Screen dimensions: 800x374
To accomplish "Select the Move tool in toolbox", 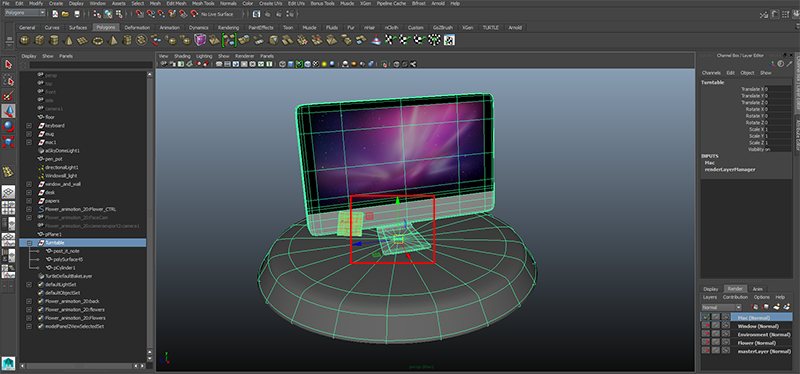I will pyautogui.click(x=8, y=111).
